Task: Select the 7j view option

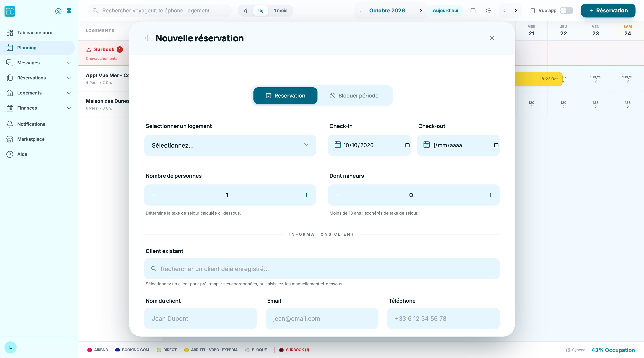Action: coord(245,11)
